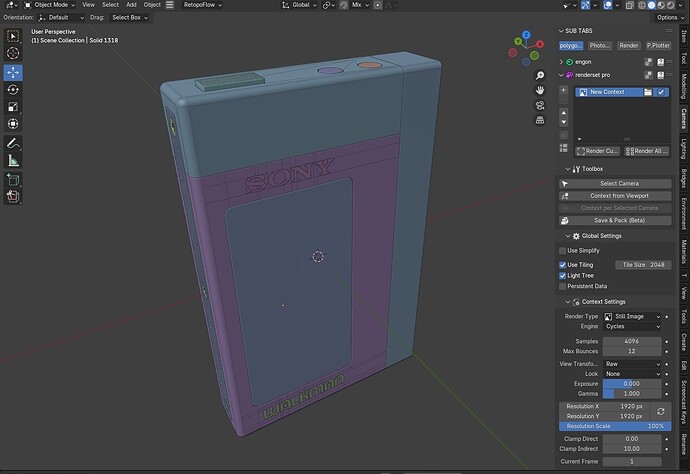Move context down with the down arrow
The image size is (690, 474).
(563, 122)
